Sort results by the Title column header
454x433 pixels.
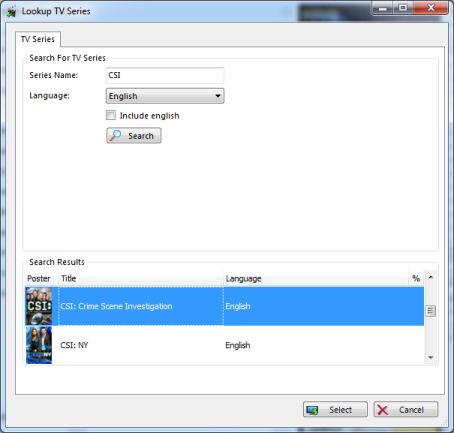coord(141,279)
